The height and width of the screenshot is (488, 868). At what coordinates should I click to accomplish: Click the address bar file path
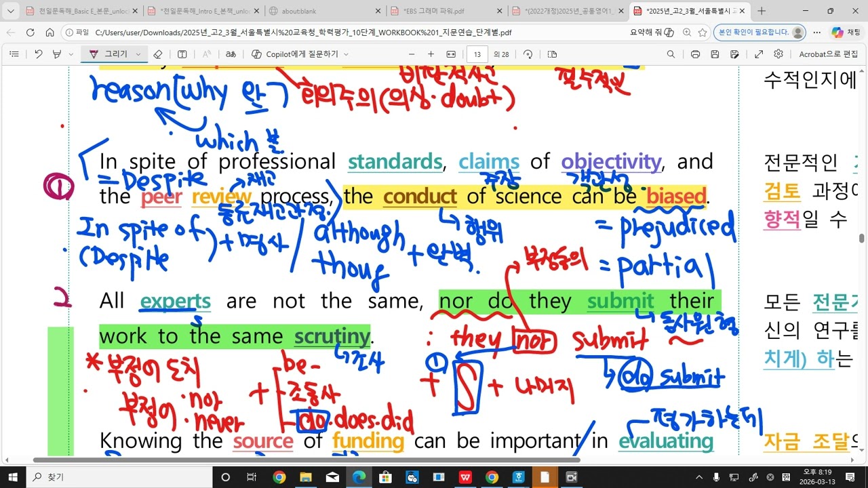click(304, 33)
